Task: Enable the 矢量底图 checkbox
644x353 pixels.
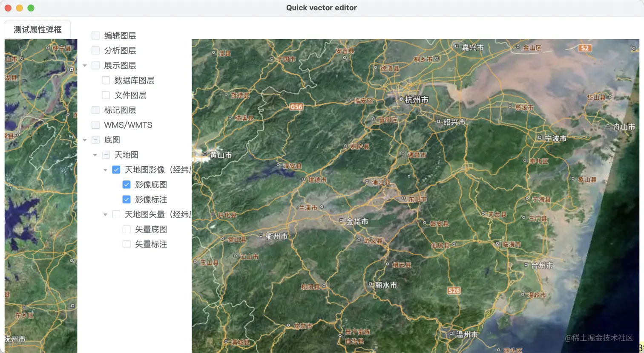Action: pyautogui.click(x=126, y=229)
